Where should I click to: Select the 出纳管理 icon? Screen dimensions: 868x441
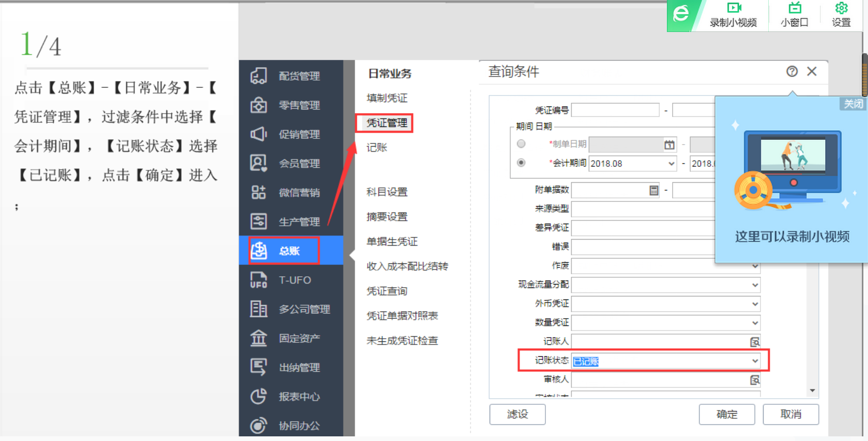tap(258, 367)
